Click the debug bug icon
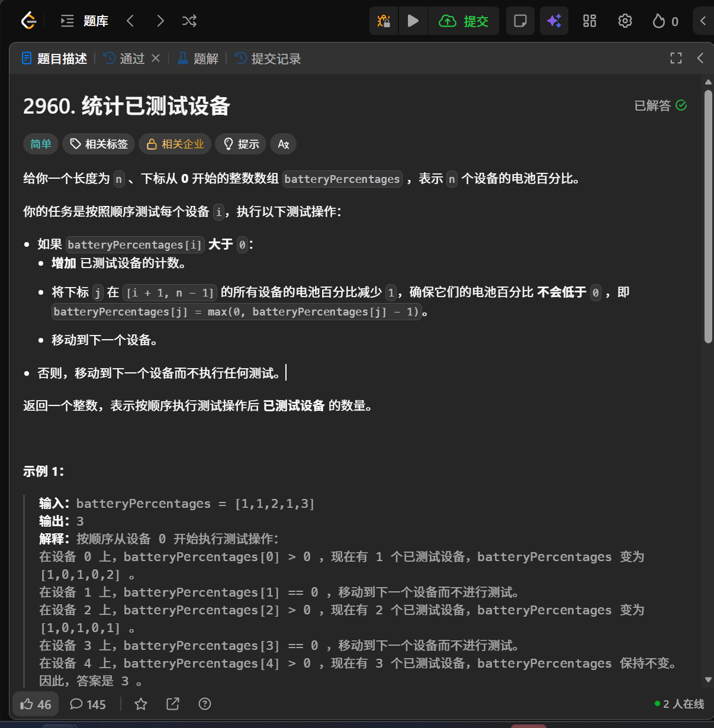 tap(384, 21)
